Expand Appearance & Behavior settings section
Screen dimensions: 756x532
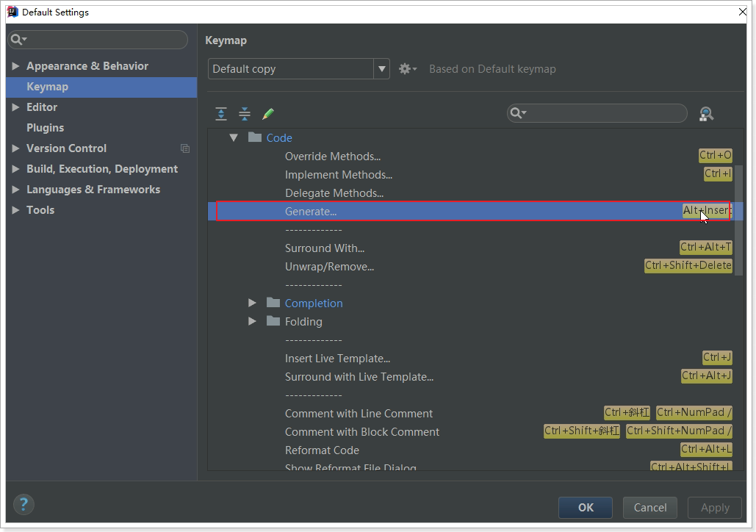[16, 66]
